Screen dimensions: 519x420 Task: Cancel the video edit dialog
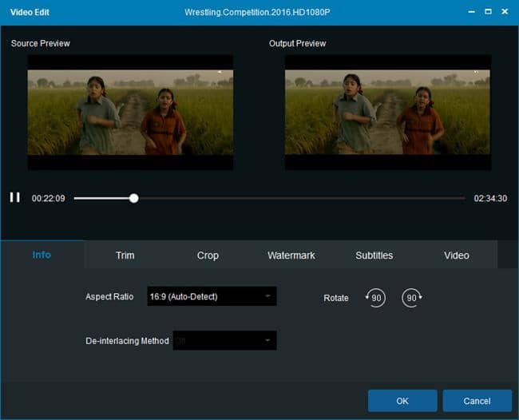(x=477, y=401)
